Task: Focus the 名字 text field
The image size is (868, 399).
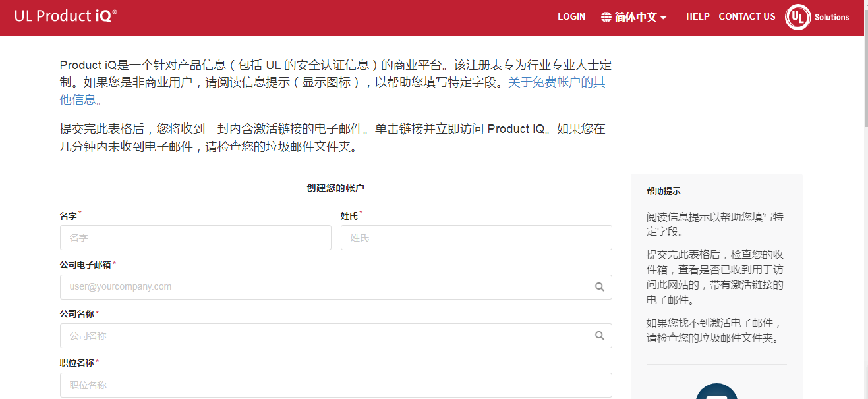Action: (x=195, y=238)
